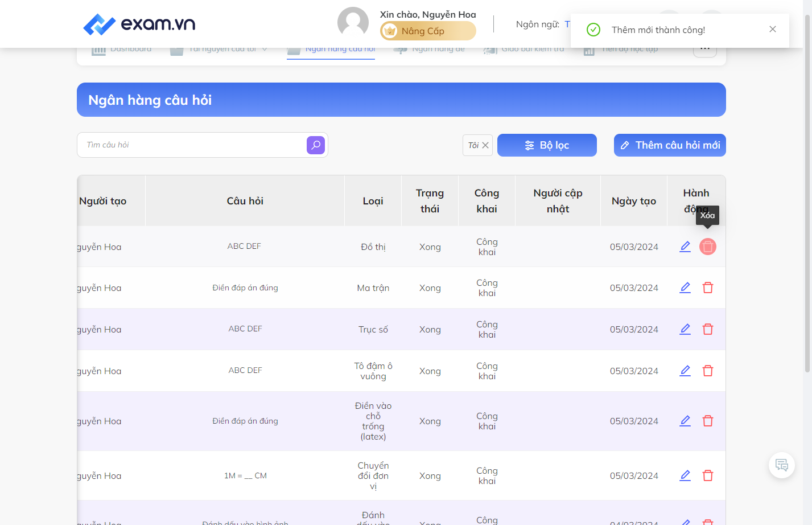Click the 'Ngày tạo' column header
This screenshot has height=525, width=812.
(634, 201)
